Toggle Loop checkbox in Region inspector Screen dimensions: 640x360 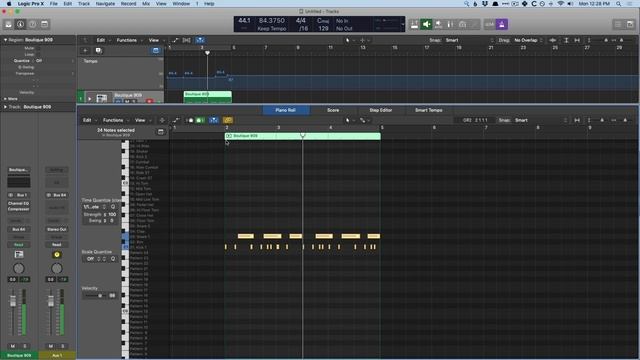pos(38,54)
